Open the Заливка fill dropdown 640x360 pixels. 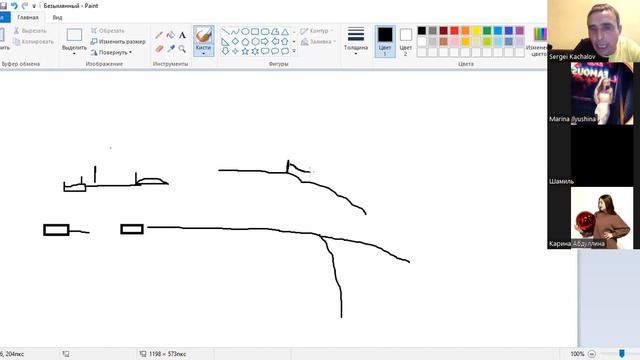318,42
